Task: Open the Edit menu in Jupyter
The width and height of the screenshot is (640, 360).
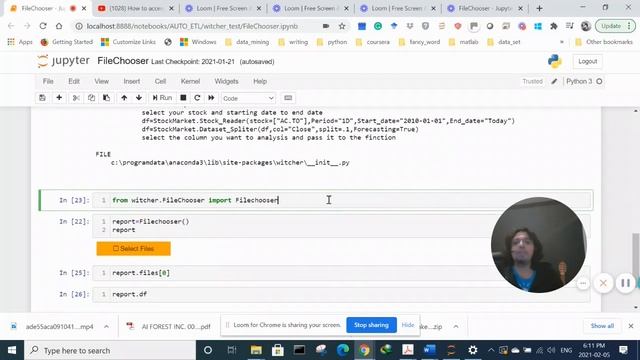Action: pos(74,81)
